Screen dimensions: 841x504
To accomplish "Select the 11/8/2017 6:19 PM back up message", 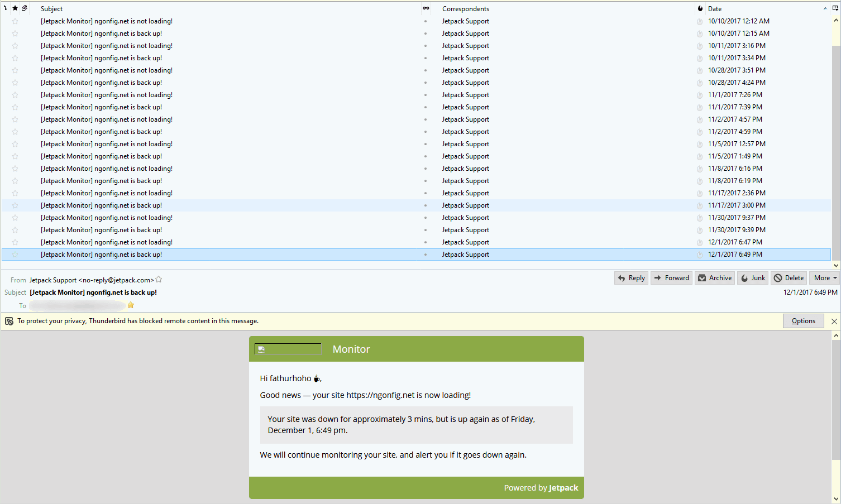I will point(416,181).
